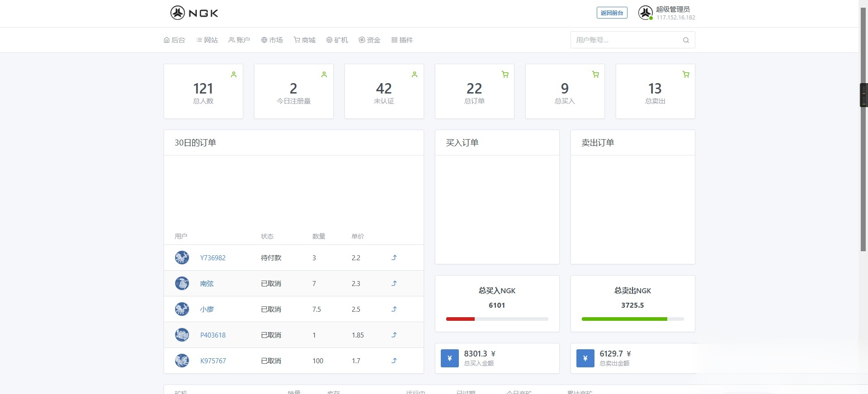Screen dimensions: 868x394
Task: Click the 总卖出NGK green progress bar
Action: click(x=624, y=319)
